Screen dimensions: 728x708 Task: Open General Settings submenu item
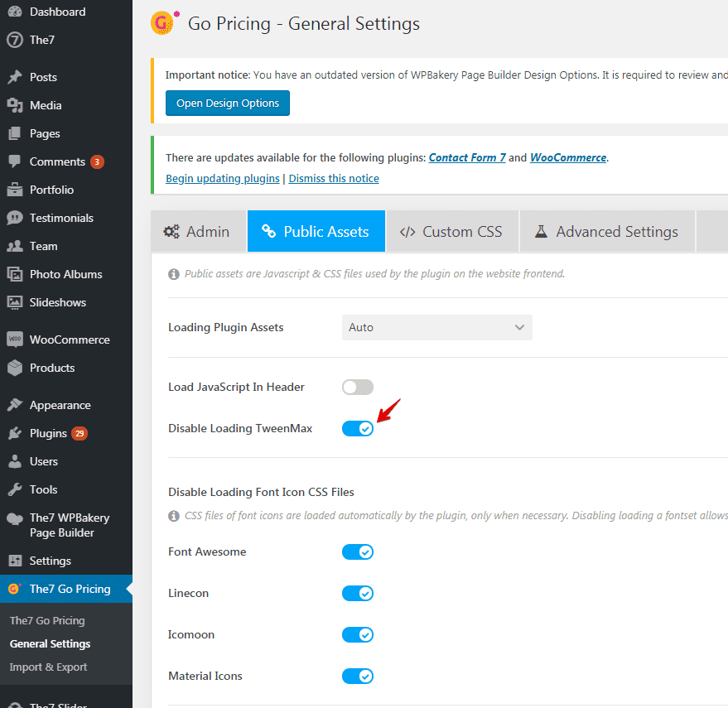tap(51, 644)
